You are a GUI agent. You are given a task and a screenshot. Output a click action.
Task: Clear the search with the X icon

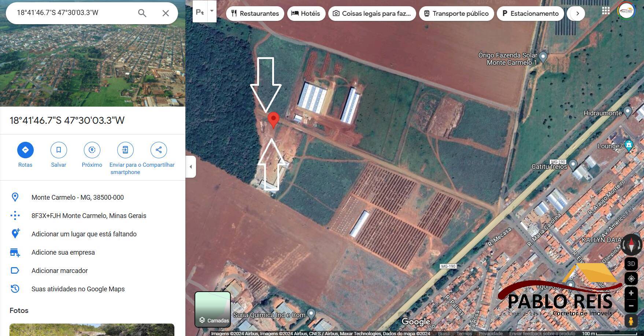pyautogui.click(x=166, y=13)
